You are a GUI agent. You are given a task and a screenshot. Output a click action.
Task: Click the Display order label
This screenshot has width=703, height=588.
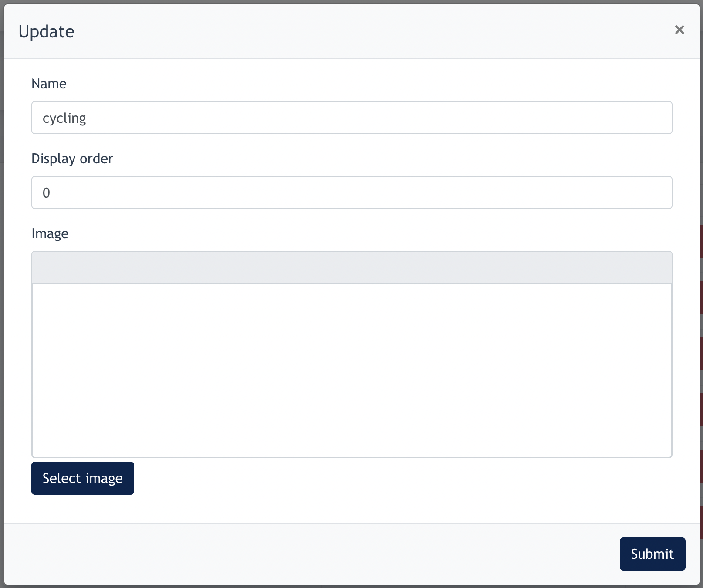72,159
